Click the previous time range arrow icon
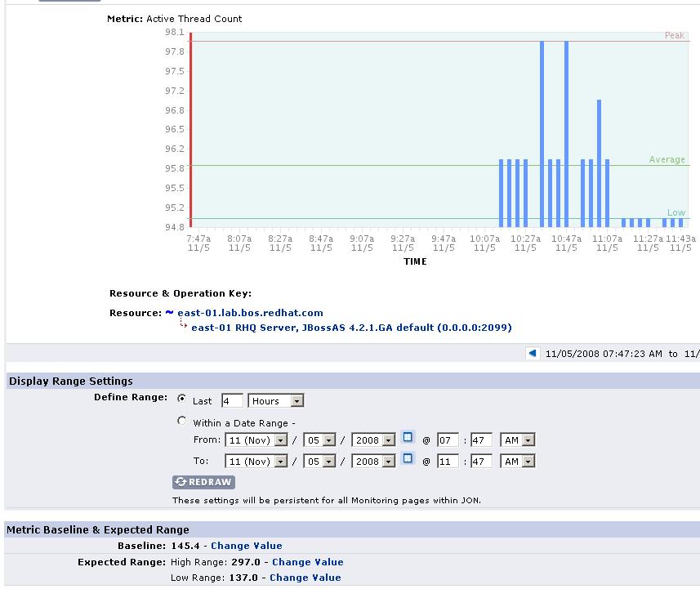This screenshot has height=598, width=700. click(532, 353)
